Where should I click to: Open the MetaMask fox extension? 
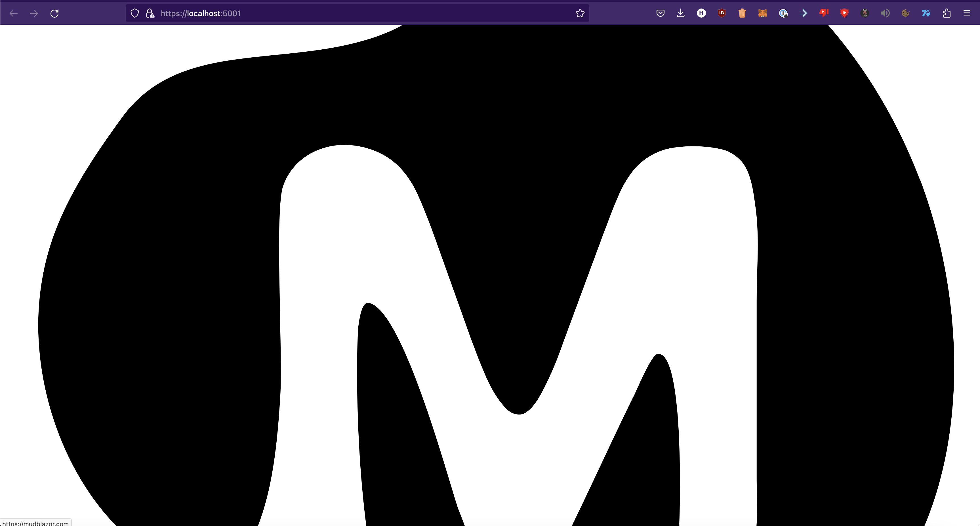pos(762,13)
